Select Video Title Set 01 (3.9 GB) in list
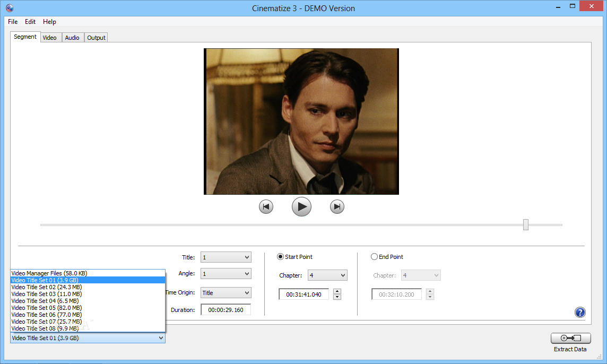The image size is (607, 364). pyautogui.click(x=88, y=280)
